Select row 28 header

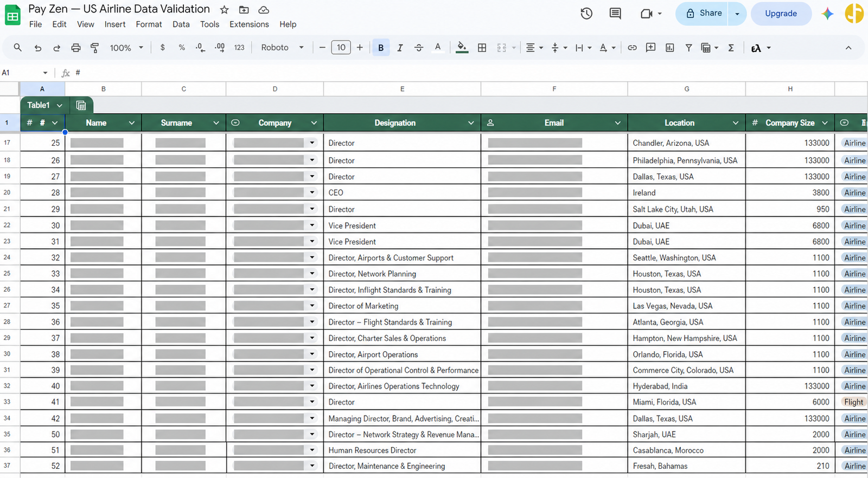pos(7,322)
